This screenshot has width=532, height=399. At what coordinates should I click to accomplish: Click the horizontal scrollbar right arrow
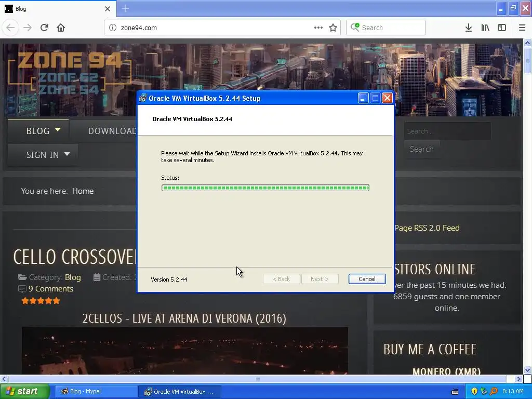[518, 379]
